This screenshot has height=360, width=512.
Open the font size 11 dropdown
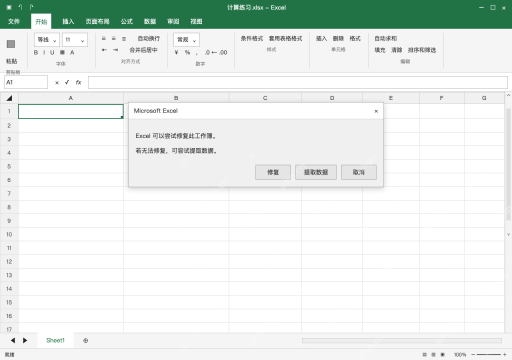75,40
